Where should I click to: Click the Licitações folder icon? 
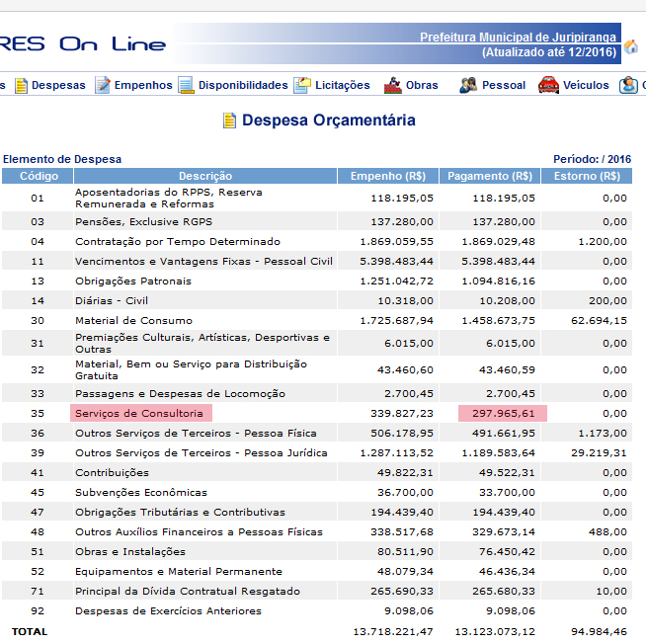tap(302, 85)
